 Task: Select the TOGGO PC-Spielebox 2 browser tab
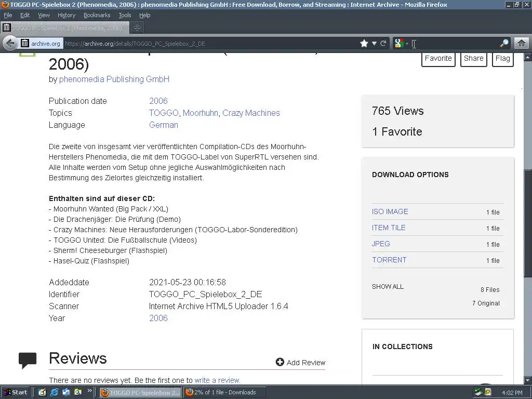click(x=65, y=28)
